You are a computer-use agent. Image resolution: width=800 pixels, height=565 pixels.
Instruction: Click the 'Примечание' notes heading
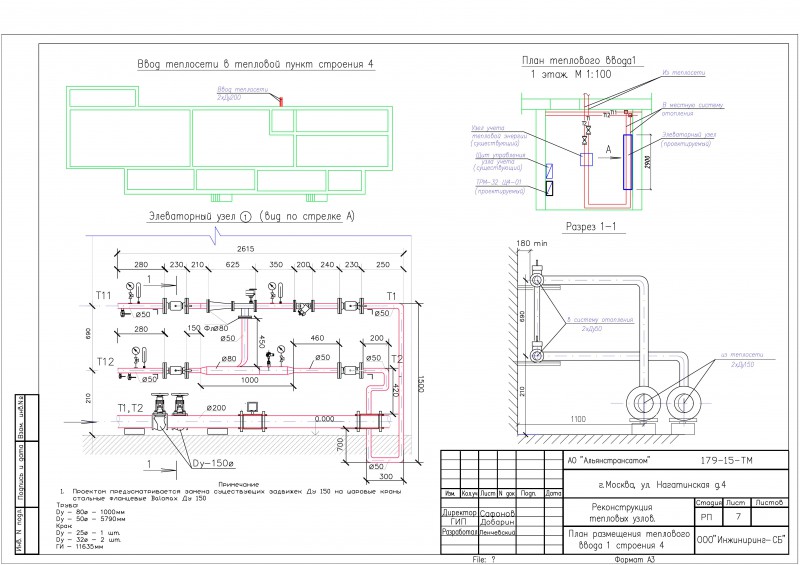[x=239, y=484]
